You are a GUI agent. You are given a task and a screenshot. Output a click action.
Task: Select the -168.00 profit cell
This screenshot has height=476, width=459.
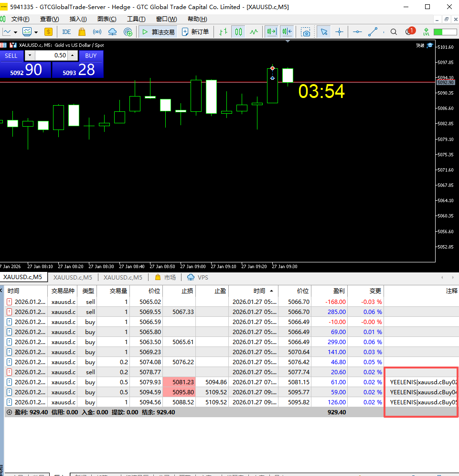point(330,302)
